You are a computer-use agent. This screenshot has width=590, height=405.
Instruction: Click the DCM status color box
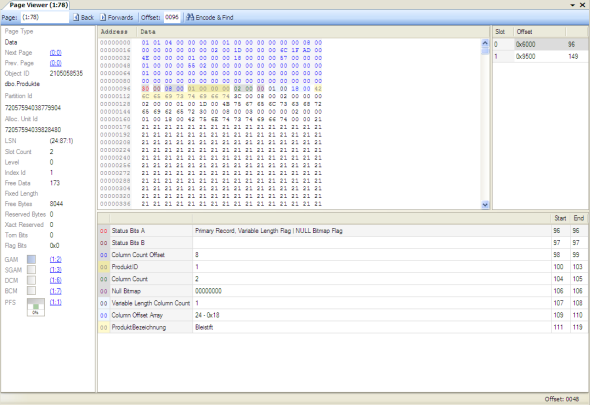point(32,280)
